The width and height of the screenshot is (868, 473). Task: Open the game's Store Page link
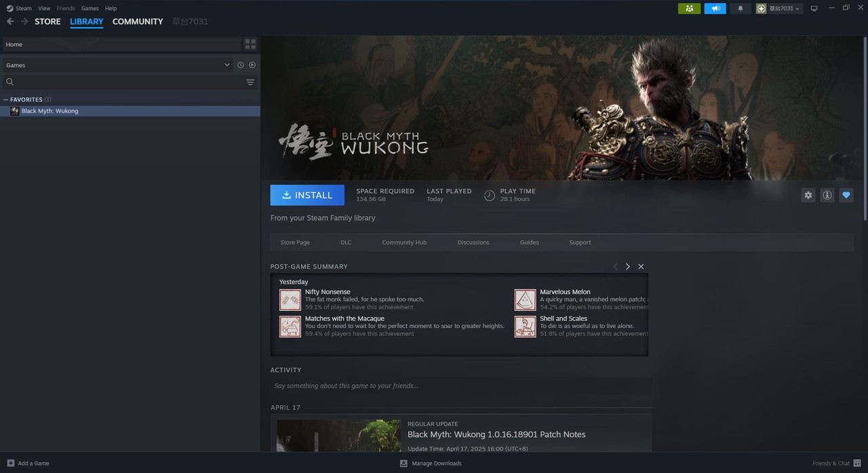pyautogui.click(x=295, y=243)
